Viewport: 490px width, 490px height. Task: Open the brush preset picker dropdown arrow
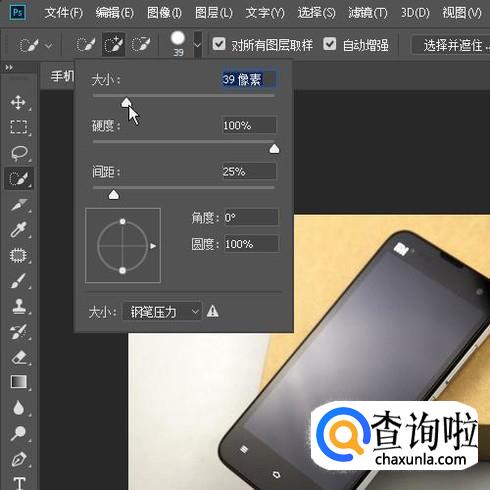coord(197,45)
